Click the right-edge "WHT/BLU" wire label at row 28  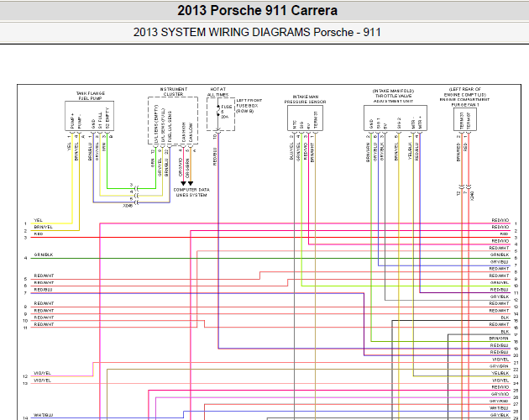point(499,408)
